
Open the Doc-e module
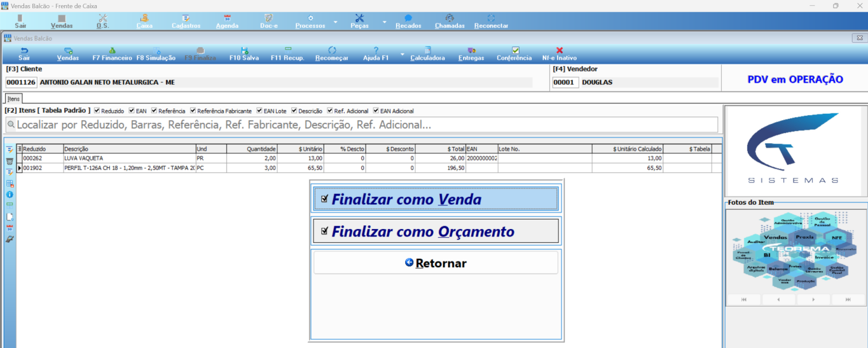click(268, 22)
